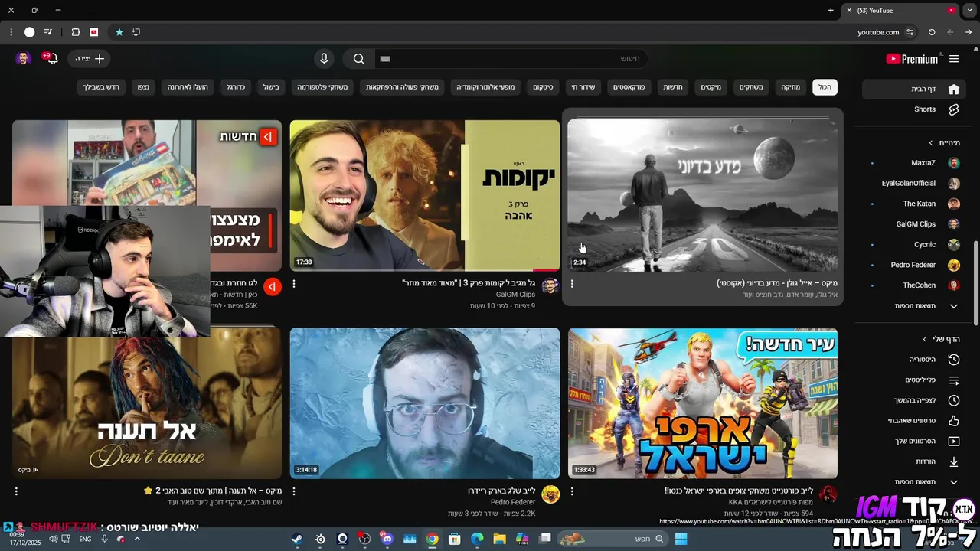
Task: Select the 'מיקסים' filter chip
Action: tap(711, 87)
